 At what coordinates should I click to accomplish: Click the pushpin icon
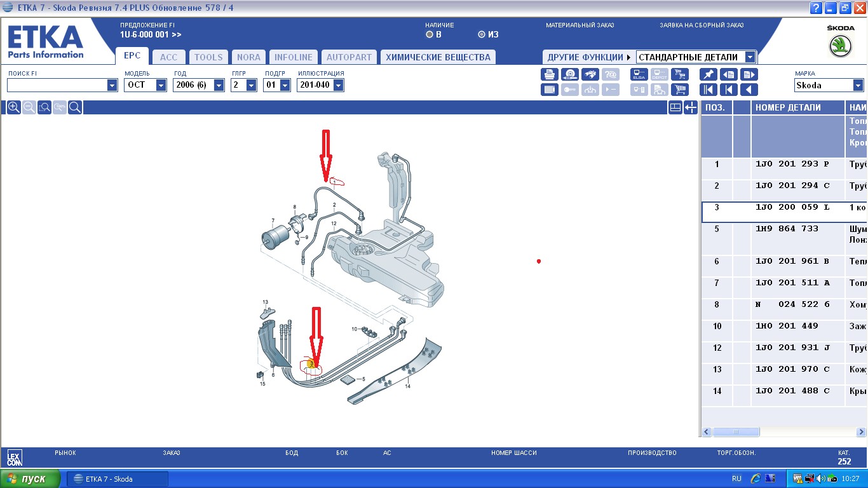(x=709, y=74)
